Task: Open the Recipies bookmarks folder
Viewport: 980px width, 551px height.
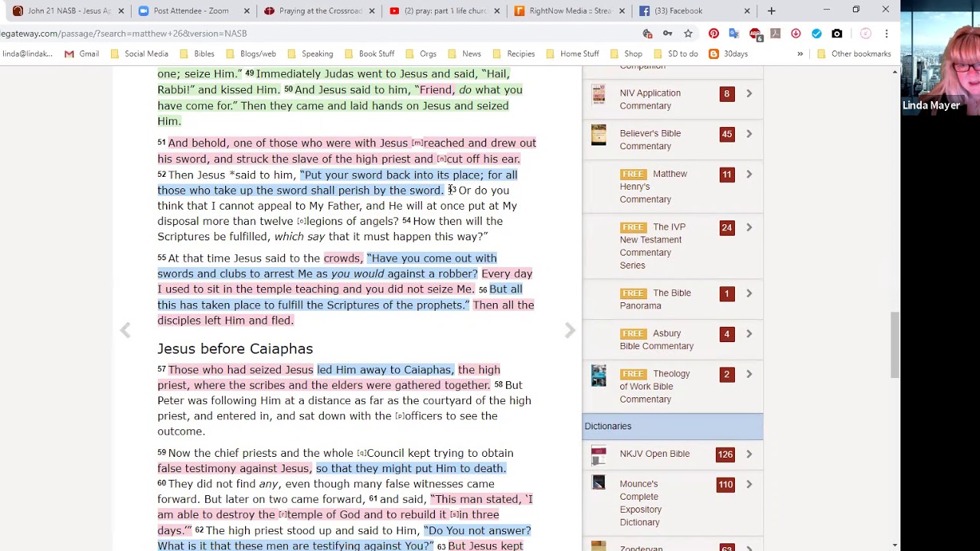Action: 513,54
